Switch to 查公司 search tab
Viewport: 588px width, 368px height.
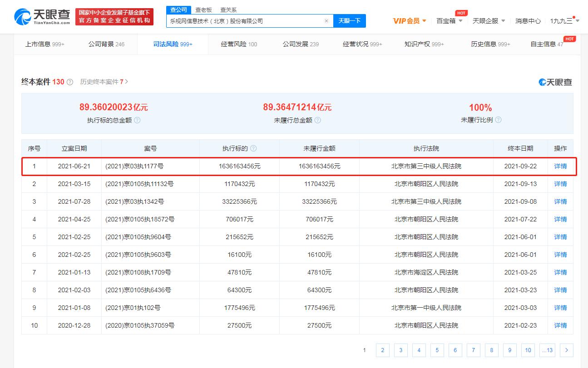click(x=178, y=10)
